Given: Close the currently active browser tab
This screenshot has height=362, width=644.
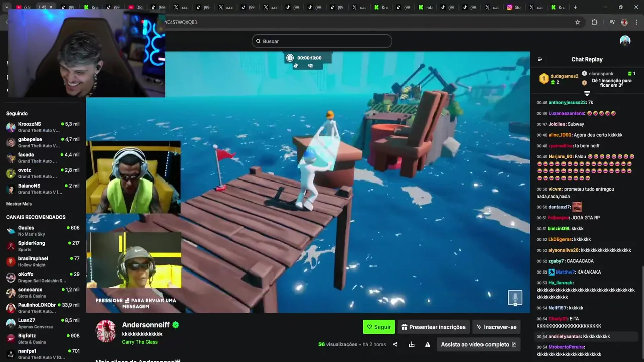Looking at the screenshot, I should pos(51,7).
